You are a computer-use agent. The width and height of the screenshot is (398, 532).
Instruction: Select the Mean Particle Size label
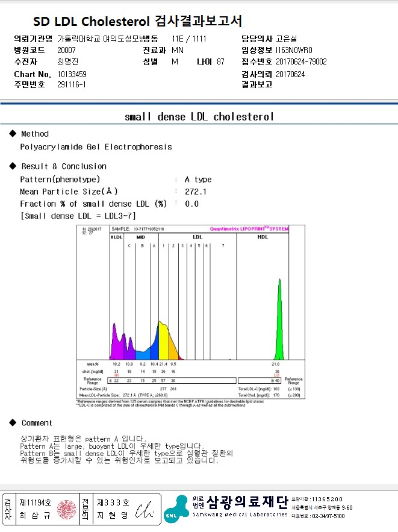pos(69,192)
